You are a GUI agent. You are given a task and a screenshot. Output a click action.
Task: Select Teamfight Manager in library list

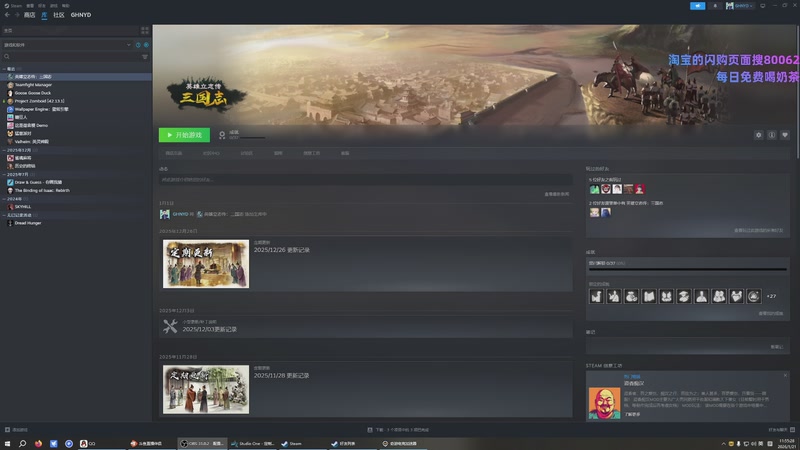point(33,85)
